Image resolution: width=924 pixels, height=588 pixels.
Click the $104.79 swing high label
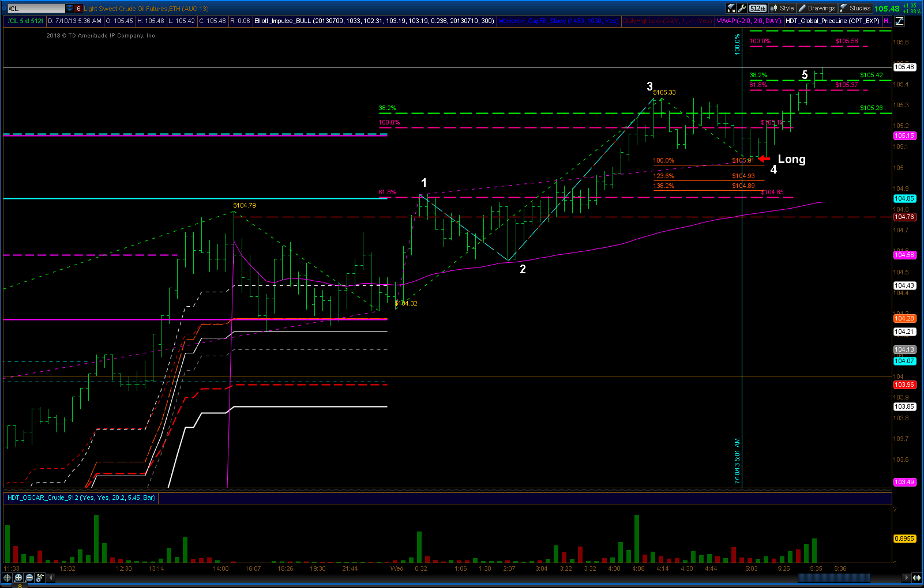point(245,205)
